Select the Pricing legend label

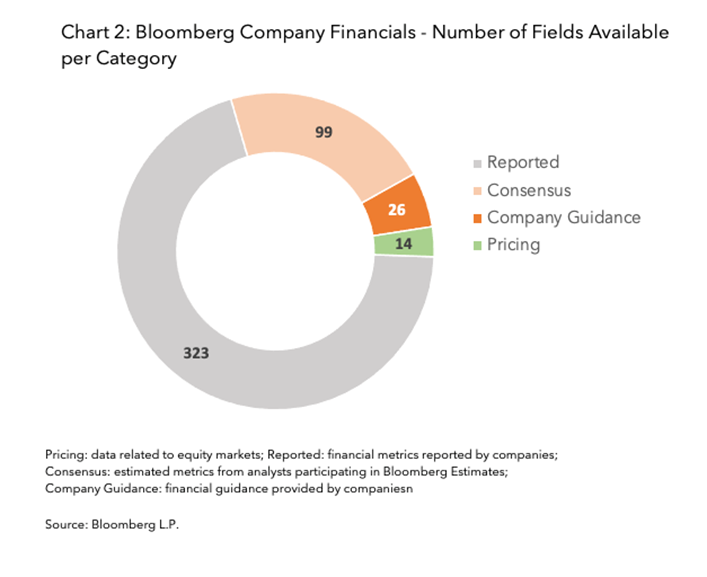pos(514,245)
